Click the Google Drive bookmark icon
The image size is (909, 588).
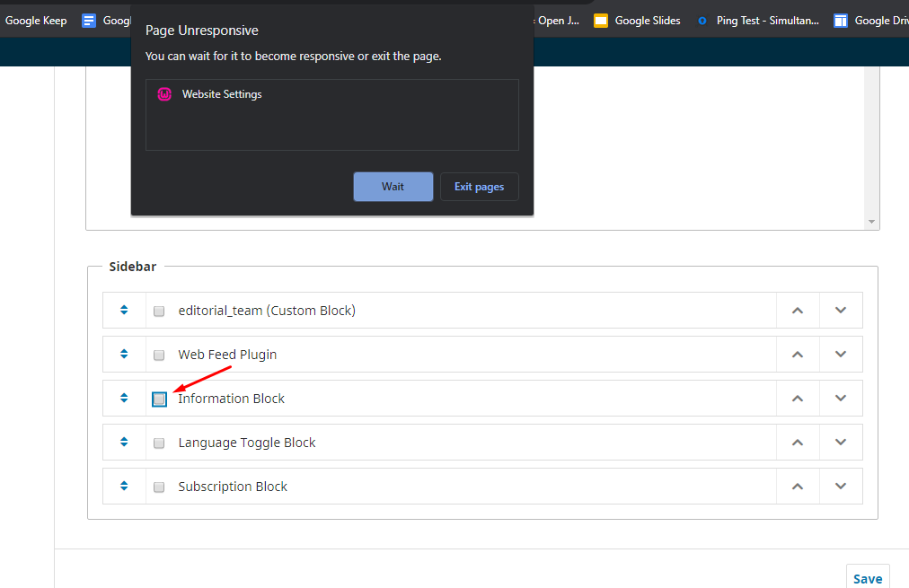841,21
